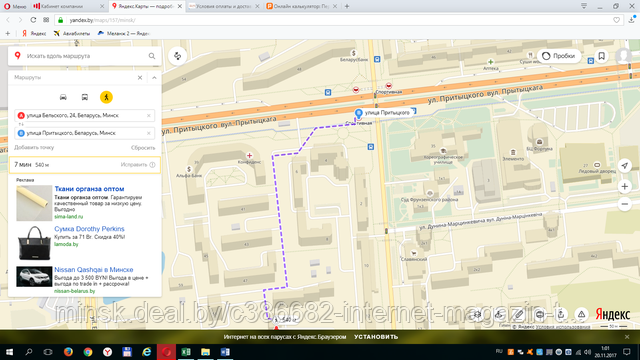The width and height of the screenshot is (640, 360).
Task: Close the Маршруты routes panel
Action: pos(140,78)
